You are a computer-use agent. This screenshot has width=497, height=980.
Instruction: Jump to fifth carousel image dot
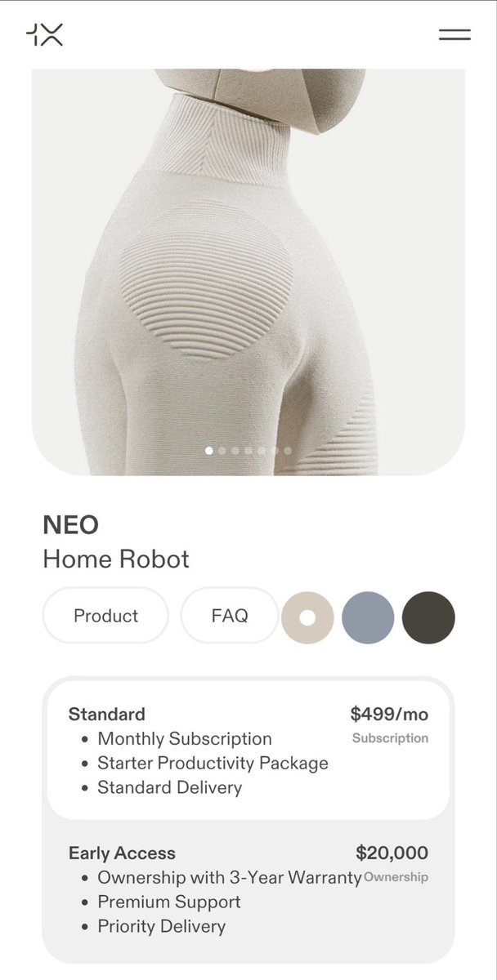click(x=261, y=451)
